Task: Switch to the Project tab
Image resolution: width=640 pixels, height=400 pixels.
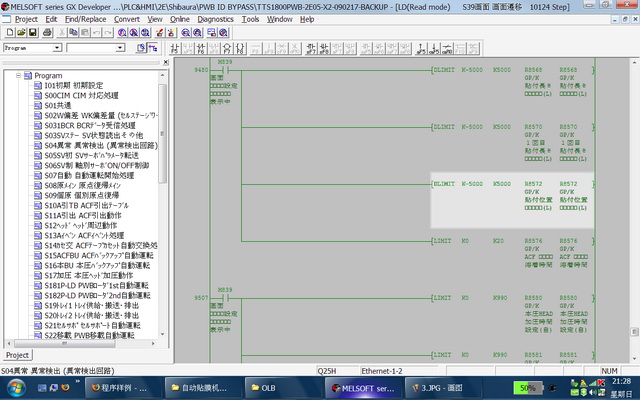Action: (18, 355)
